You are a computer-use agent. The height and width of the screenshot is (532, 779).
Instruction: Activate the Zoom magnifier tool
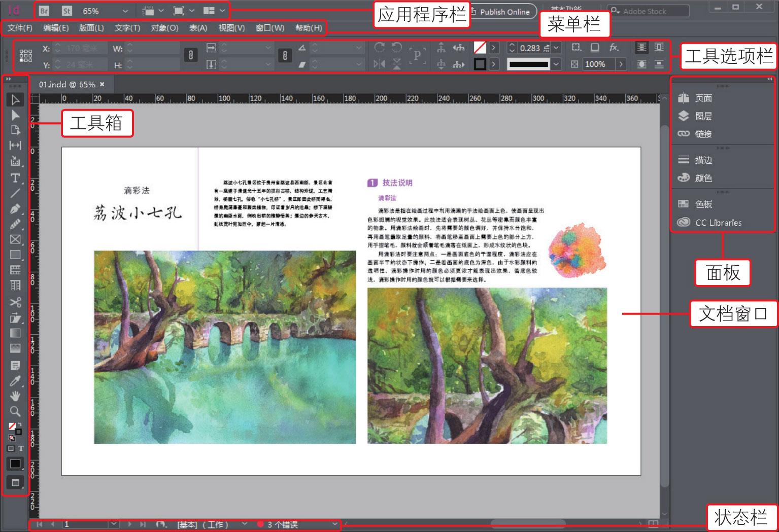pyautogui.click(x=15, y=411)
